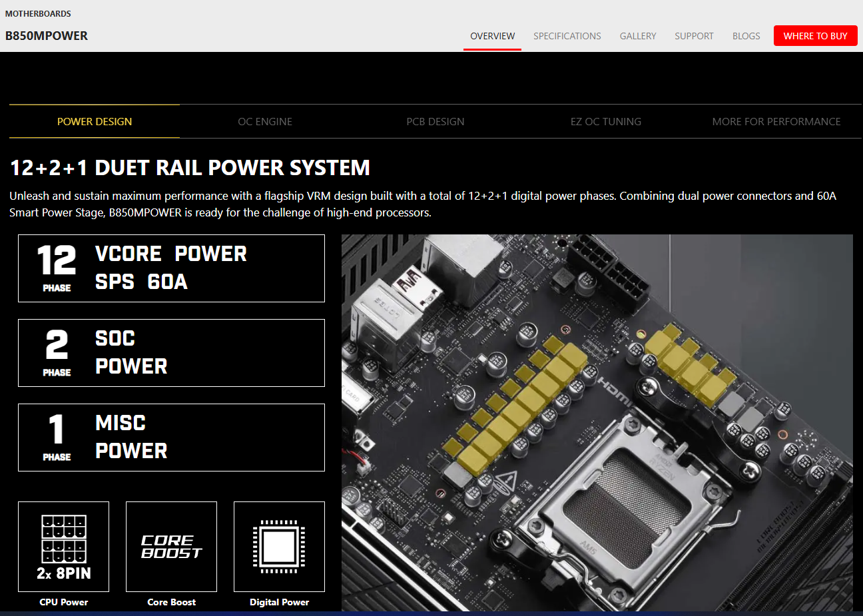Click the B850MPOWER product title

click(47, 36)
